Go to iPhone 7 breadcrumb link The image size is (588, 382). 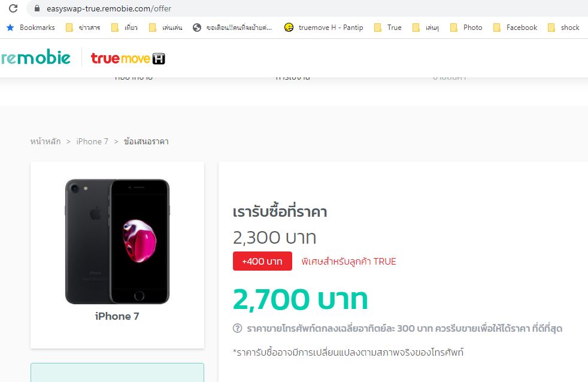coord(92,141)
